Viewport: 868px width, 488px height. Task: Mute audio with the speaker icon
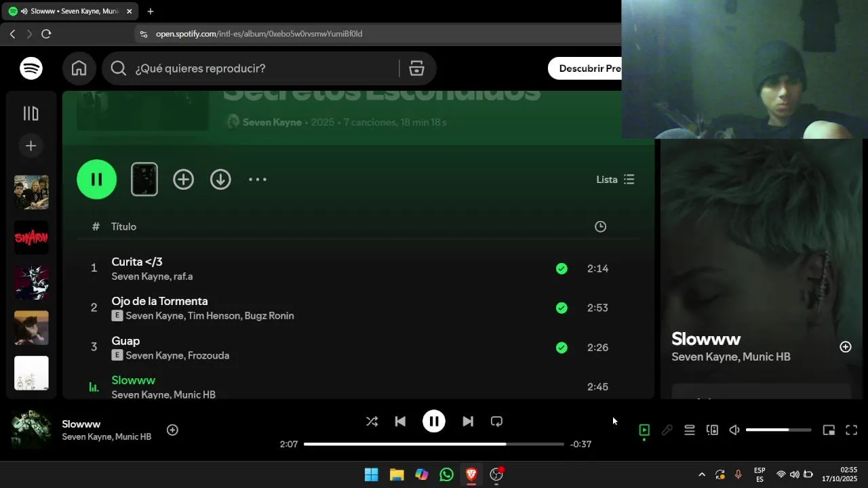pos(734,430)
